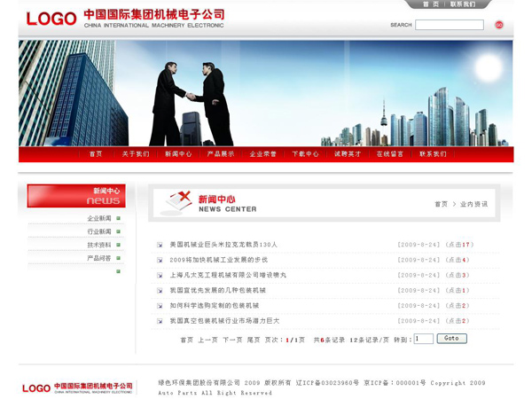Open 产品展示 in the red navigation bar
Screen dimensions: 532x407
point(221,154)
